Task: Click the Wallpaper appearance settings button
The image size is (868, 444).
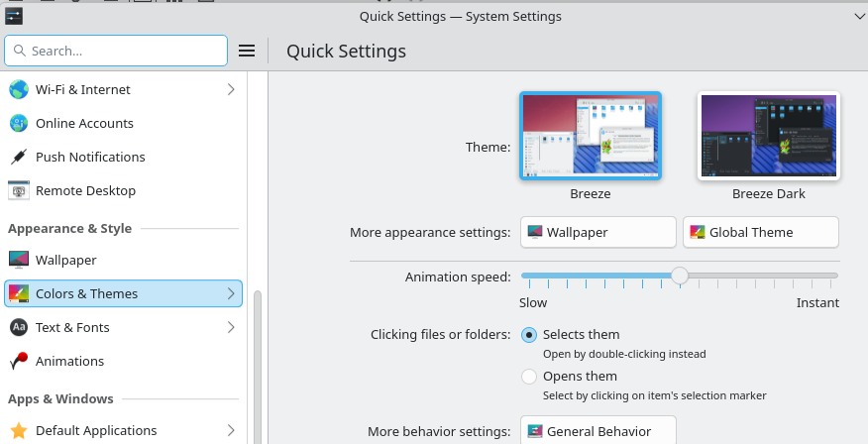Action: click(x=598, y=232)
